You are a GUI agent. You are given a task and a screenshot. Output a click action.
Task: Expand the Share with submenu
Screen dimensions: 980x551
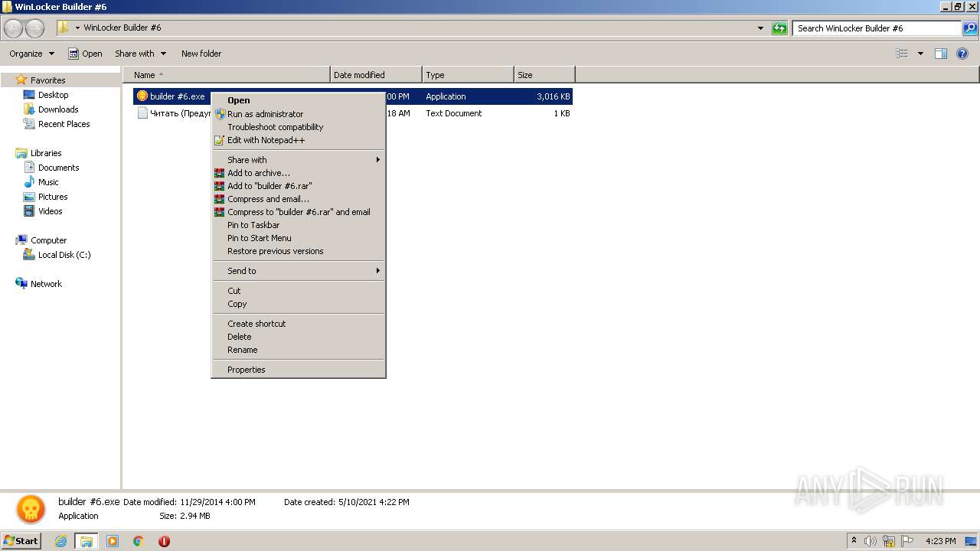pyautogui.click(x=298, y=160)
